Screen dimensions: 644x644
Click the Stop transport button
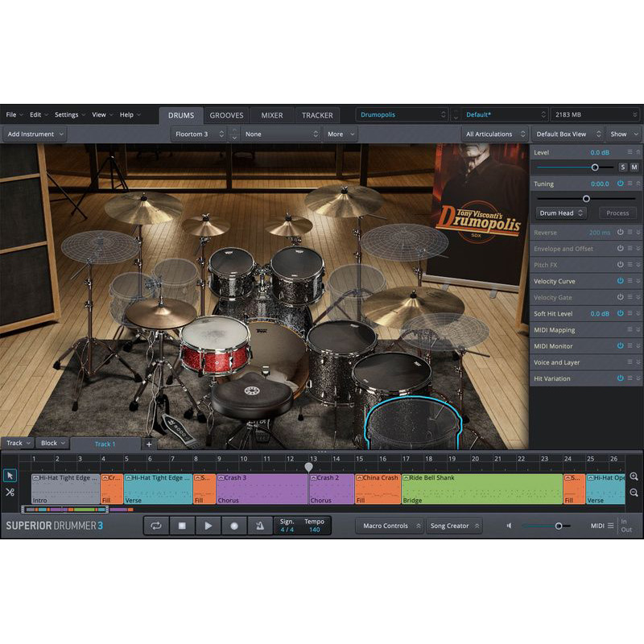tap(183, 526)
